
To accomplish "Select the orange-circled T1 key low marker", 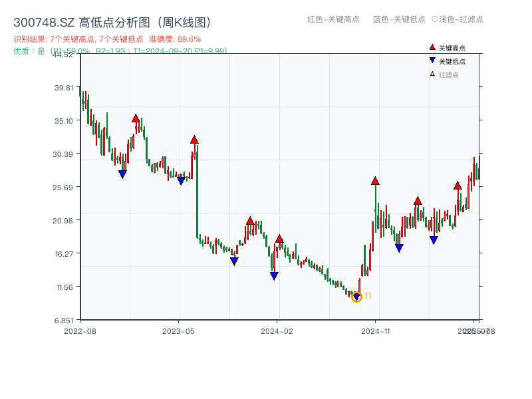I will pos(356,297).
